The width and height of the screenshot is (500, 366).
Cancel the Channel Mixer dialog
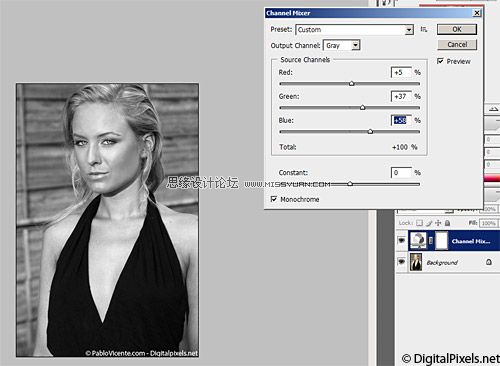pyautogui.click(x=457, y=44)
